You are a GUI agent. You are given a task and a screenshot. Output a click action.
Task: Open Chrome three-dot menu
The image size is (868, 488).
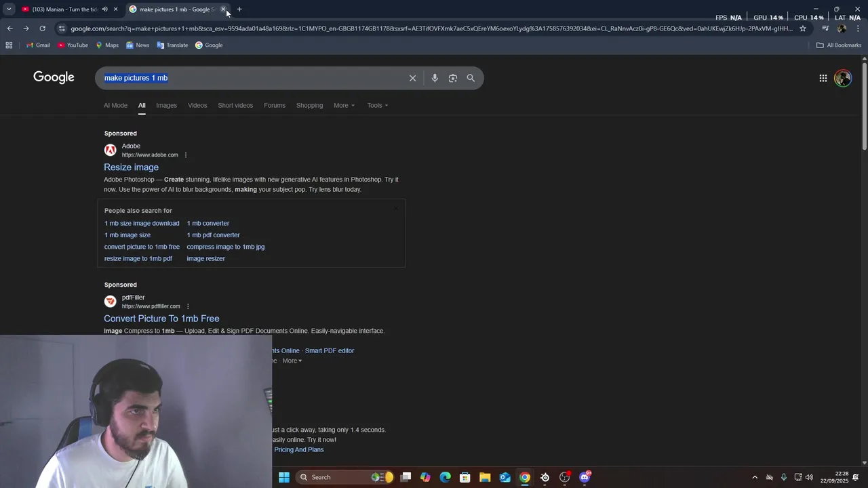coord(858,28)
